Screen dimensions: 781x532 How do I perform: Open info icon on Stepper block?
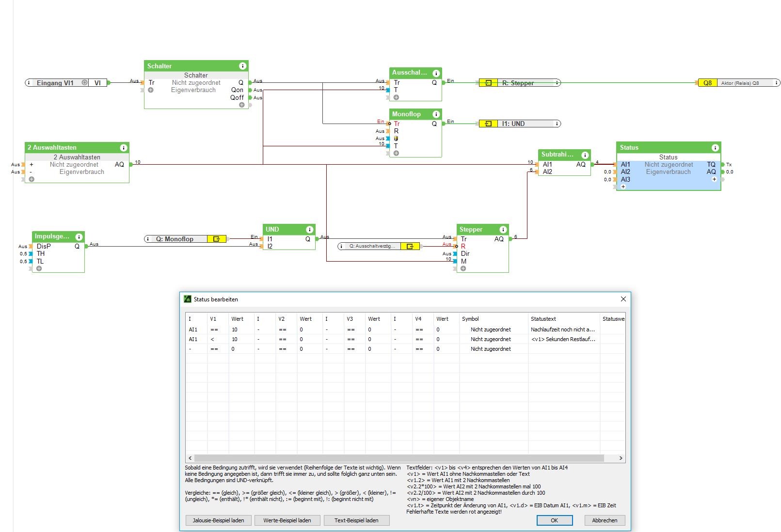tap(503, 230)
